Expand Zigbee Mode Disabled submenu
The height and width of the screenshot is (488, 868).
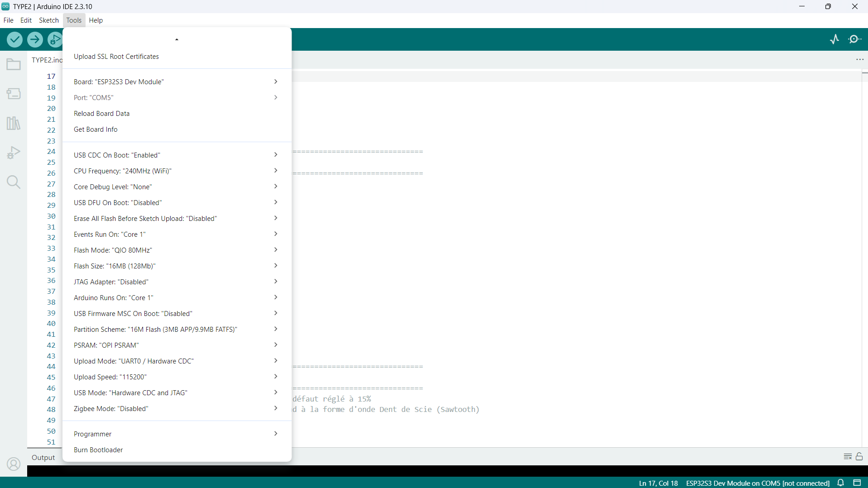[x=177, y=409]
